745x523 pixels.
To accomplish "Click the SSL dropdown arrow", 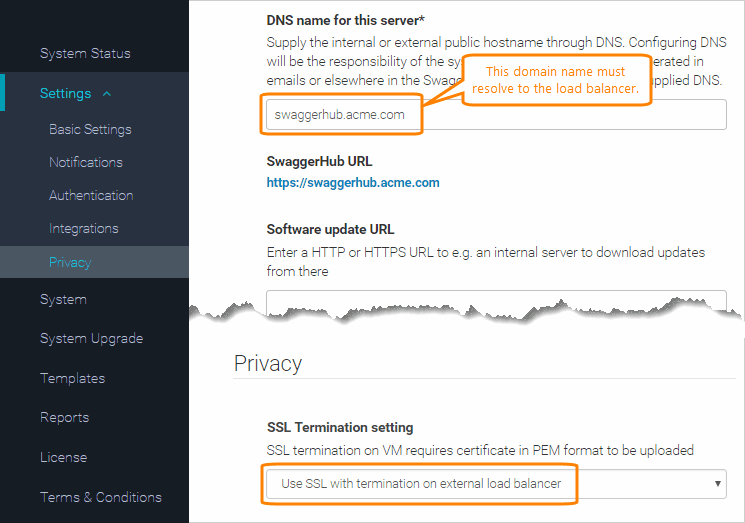I will tap(718, 484).
